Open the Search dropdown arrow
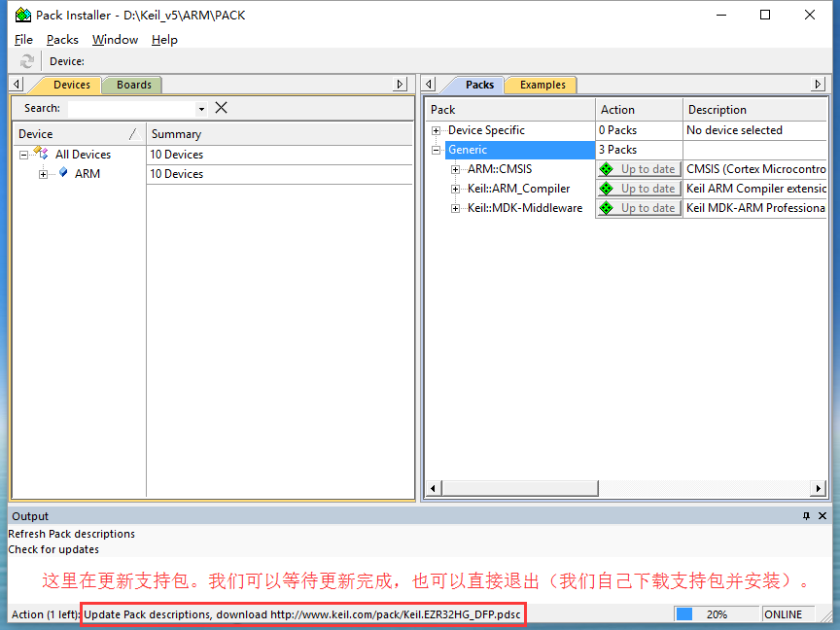 201,109
